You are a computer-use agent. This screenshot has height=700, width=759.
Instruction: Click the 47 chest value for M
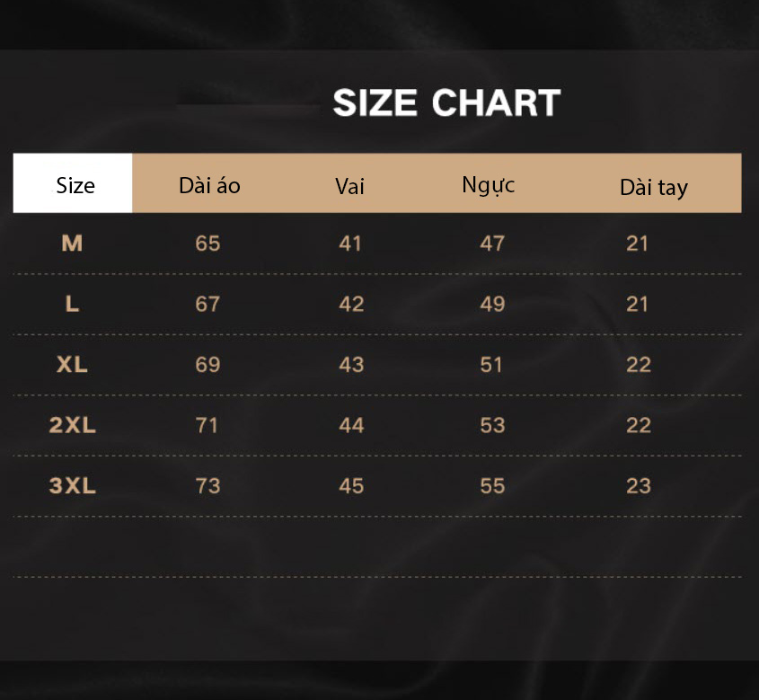(x=492, y=243)
